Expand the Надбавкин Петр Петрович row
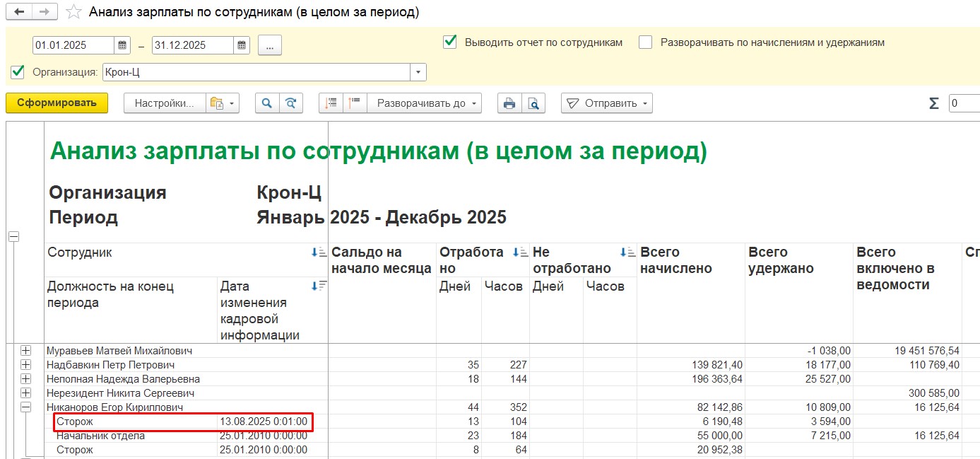The height and width of the screenshot is (459, 980). [x=26, y=365]
